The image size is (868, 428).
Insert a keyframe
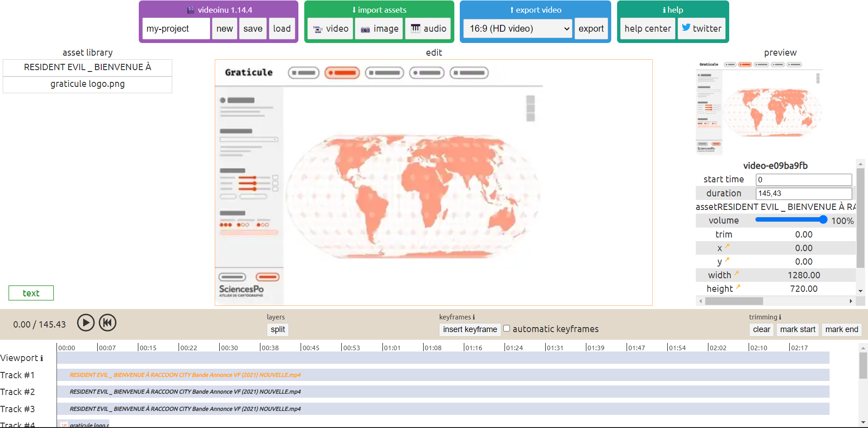(470, 329)
